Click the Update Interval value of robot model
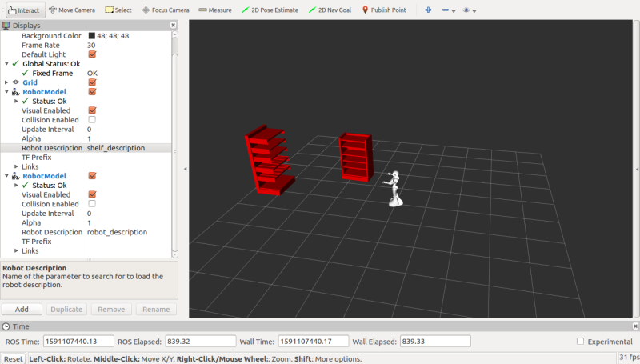This screenshot has height=364, width=640. [89, 214]
